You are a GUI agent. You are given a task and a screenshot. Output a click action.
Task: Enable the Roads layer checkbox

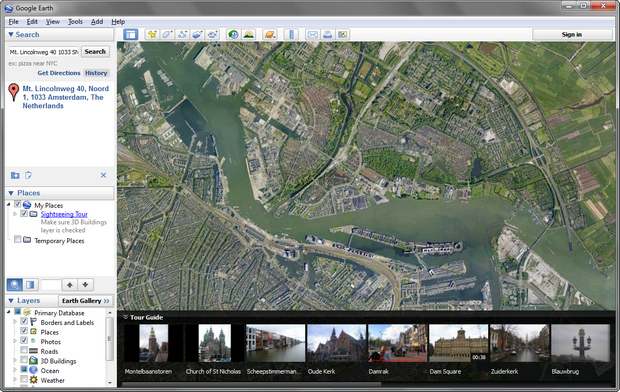pos(24,350)
